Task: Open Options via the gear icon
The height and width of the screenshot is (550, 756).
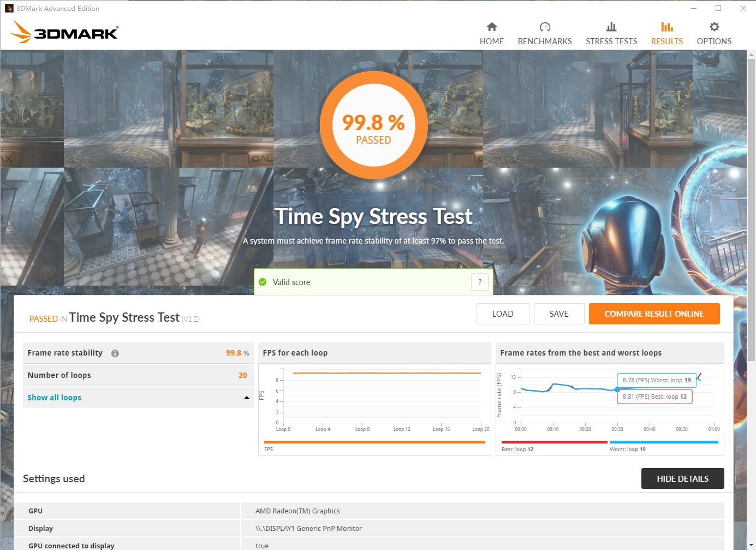Action: pos(714,27)
